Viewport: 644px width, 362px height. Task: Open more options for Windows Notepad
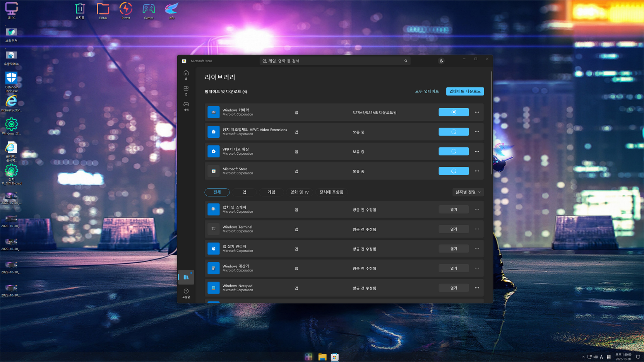(x=477, y=288)
